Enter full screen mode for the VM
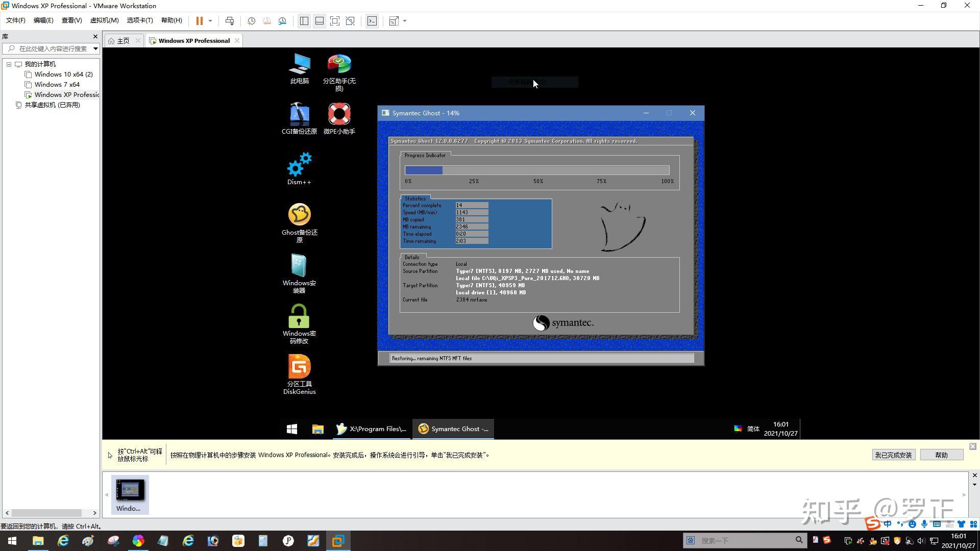The image size is (980, 551). [x=335, y=21]
